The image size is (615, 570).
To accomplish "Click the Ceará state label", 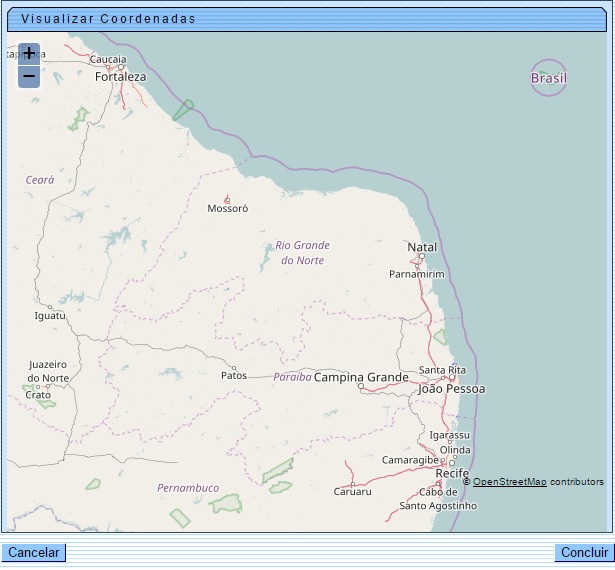I will pyautogui.click(x=40, y=180).
